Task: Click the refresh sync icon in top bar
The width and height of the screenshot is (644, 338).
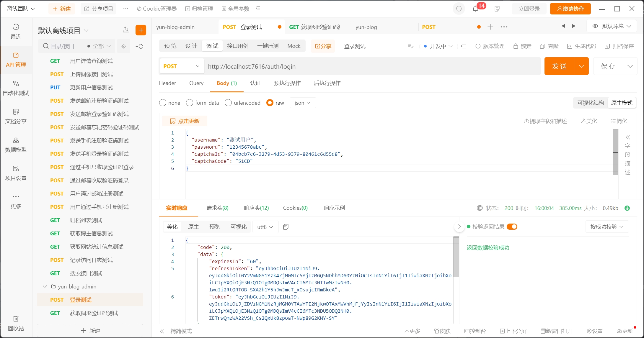Action: 459,9
